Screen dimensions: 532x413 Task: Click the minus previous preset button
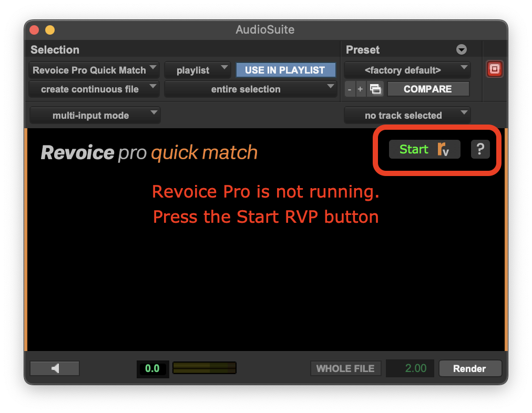pos(350,89)
